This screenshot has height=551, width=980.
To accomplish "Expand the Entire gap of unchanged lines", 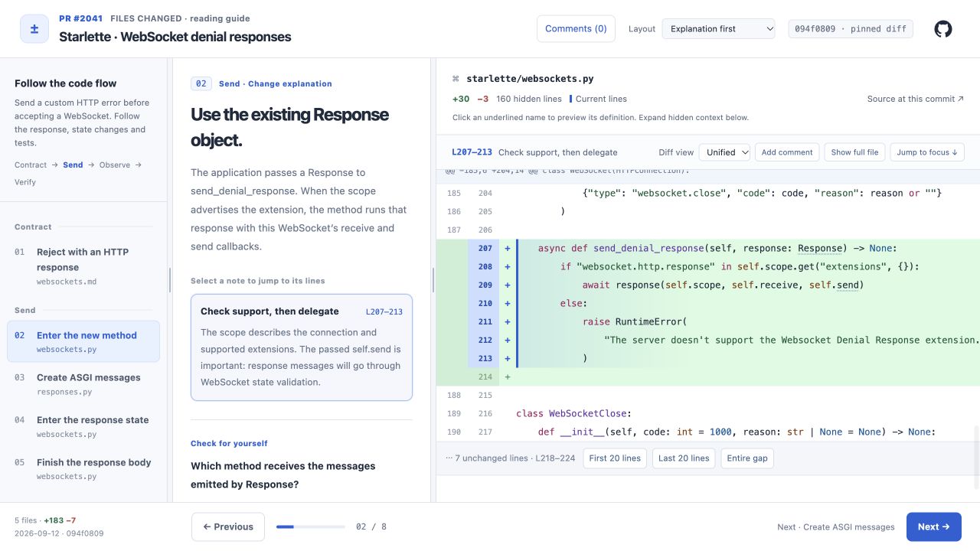I will coord(747,458).
